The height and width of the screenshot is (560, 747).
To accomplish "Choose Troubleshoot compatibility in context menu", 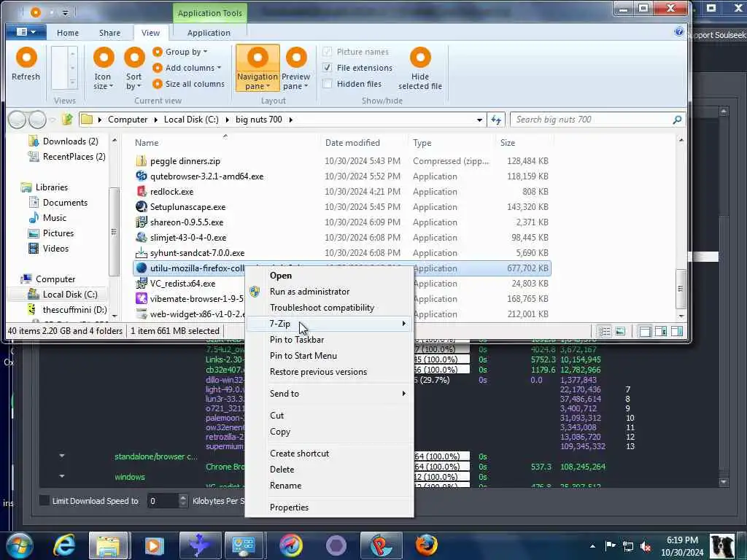I will click(322, 308).
